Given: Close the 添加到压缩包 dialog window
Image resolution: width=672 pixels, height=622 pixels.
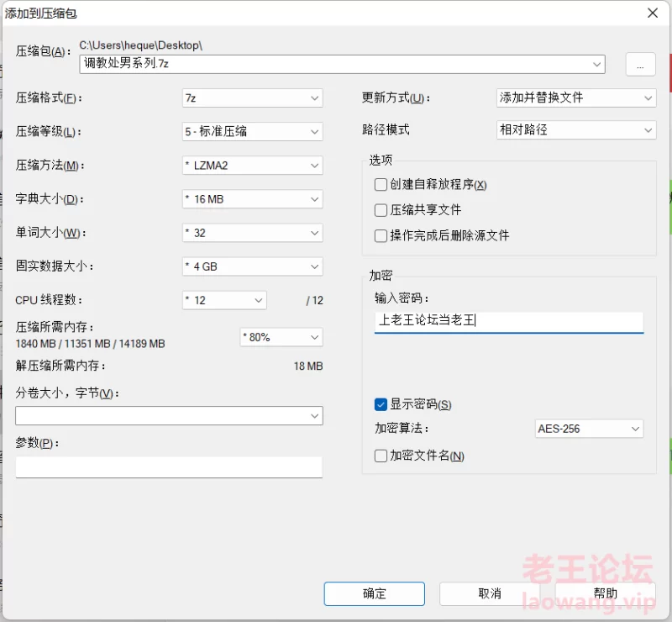Looking at the screenshot, I should click(652, 12).
